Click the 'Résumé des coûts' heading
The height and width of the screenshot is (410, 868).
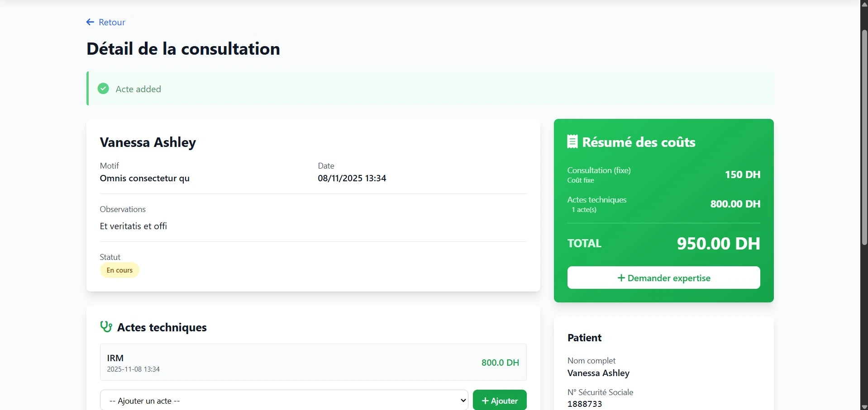(x=639, y=142)
